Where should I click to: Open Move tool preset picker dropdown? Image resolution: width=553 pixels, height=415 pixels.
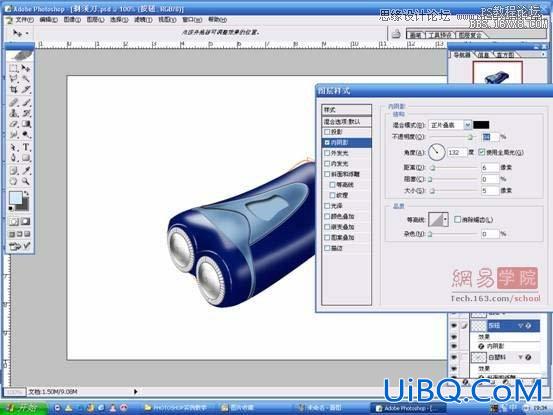point(27,33)
